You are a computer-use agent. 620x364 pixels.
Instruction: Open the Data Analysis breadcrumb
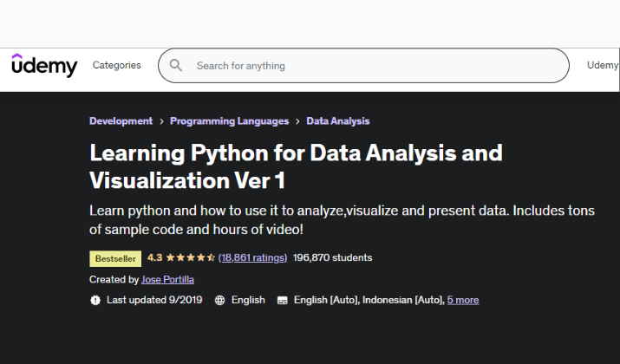point(338,121)
